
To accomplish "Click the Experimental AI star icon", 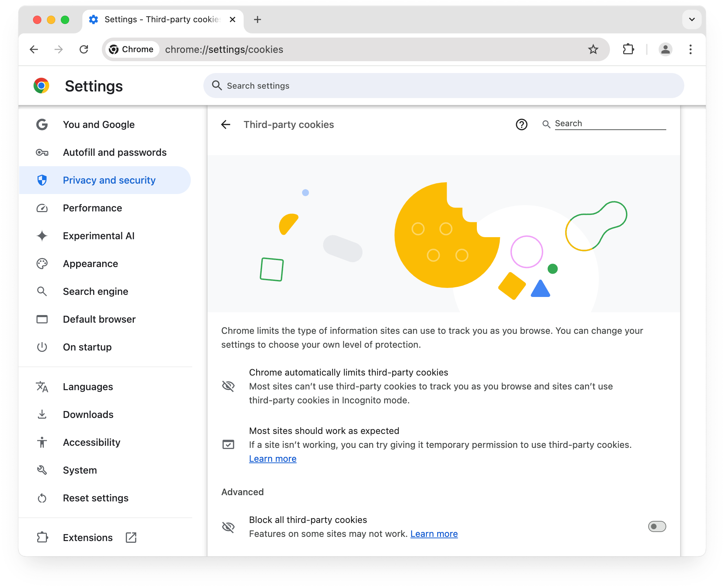I will (x=42, y=236).
